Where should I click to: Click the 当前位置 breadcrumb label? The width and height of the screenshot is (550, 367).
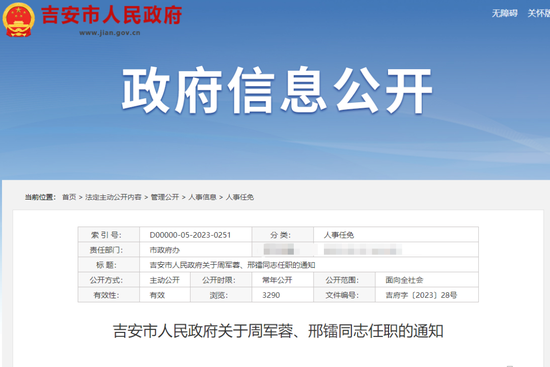(x=40, y=197)
